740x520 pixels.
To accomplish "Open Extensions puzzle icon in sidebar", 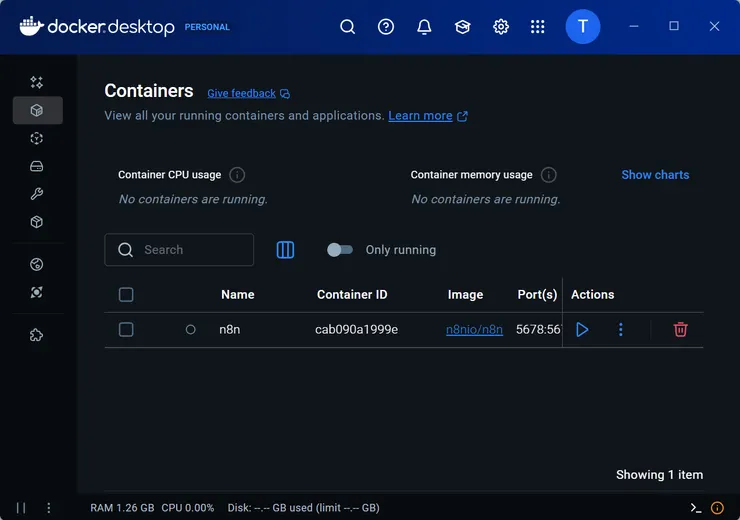I will point(37,335).
